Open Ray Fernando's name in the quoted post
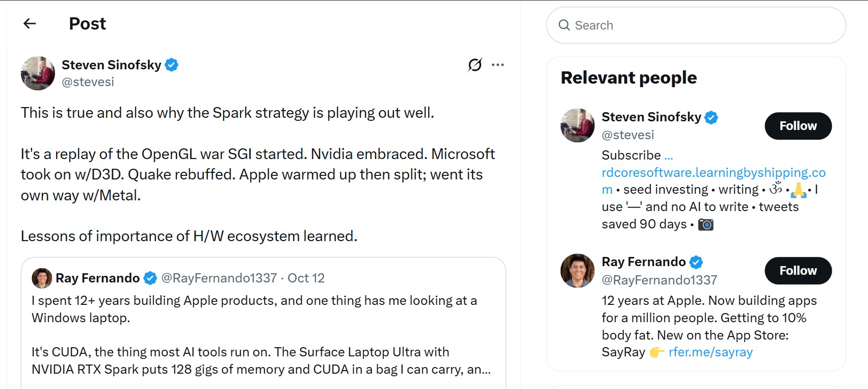 tap(97, 278)
